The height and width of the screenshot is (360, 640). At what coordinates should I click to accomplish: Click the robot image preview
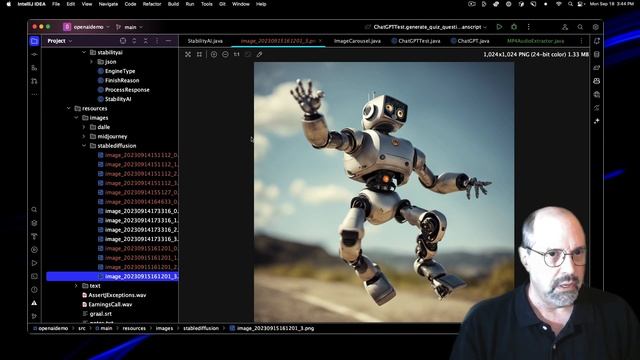click(384, 192)
